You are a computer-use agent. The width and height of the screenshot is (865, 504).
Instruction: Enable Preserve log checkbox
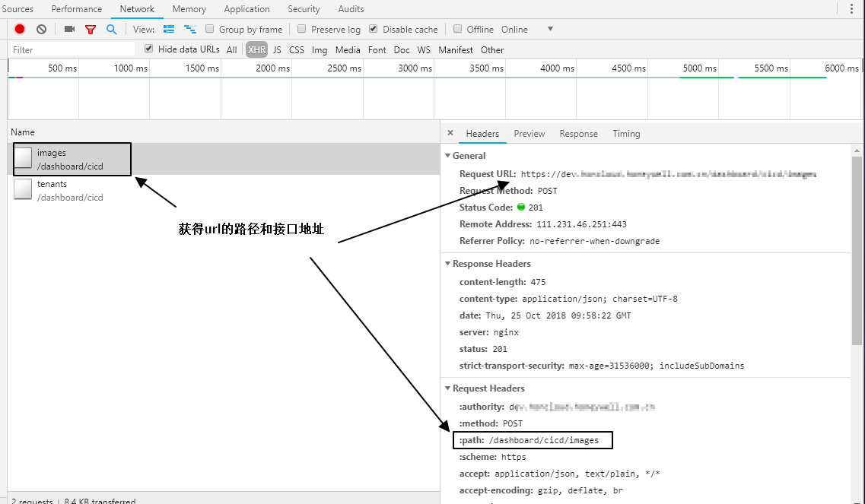(x=302, y=29)
